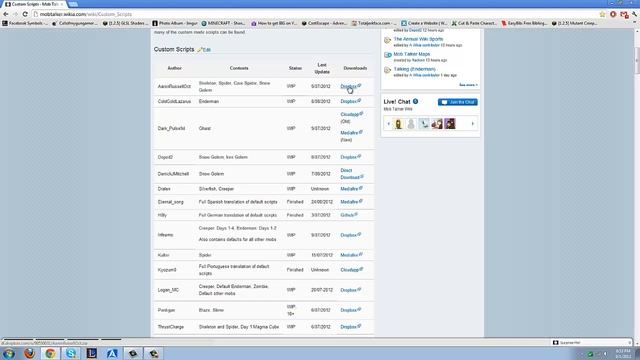This screenshot has height=360, width=640.
Task: Open The Annual Wiki Sports activity link
Action: coord(418,39)
